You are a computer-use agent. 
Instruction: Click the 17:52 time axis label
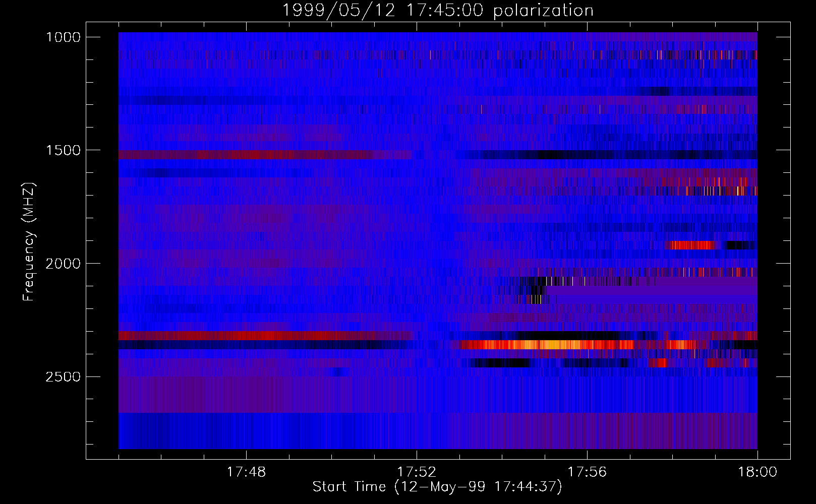point(417,472)
